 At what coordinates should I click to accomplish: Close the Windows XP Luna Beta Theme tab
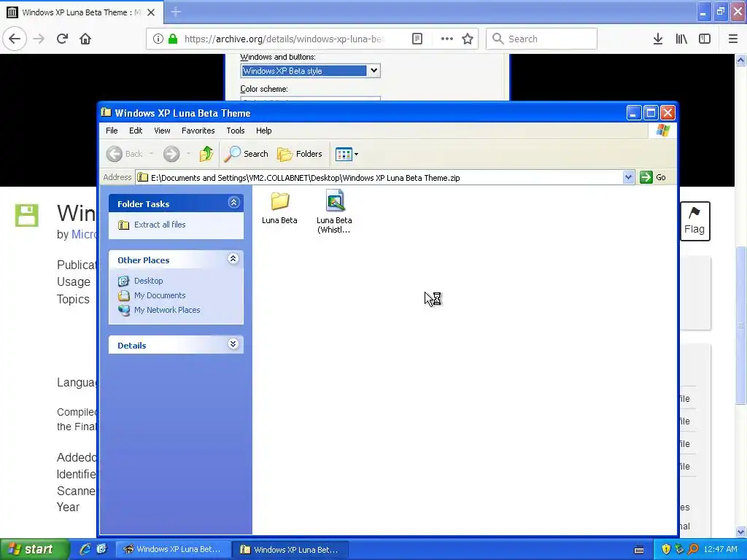coord(151,12)
